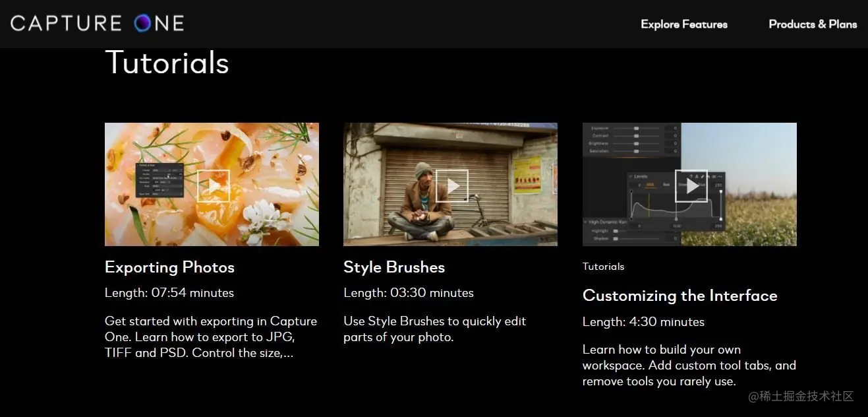Play the Customizing the Interface video

pyautogui.click(x=690, y=185)
